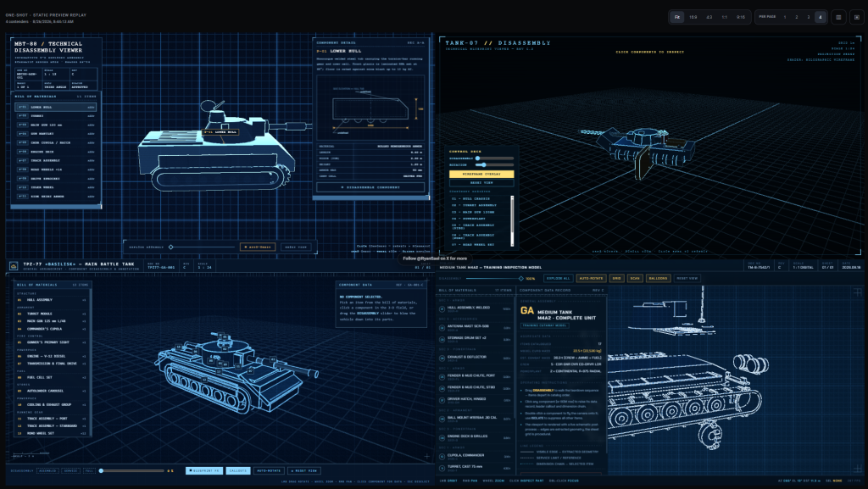The image size is (868, 489).
Task: Enable Auto-Rotate in the TPZ-77 viewer
Action: point(269,470)
